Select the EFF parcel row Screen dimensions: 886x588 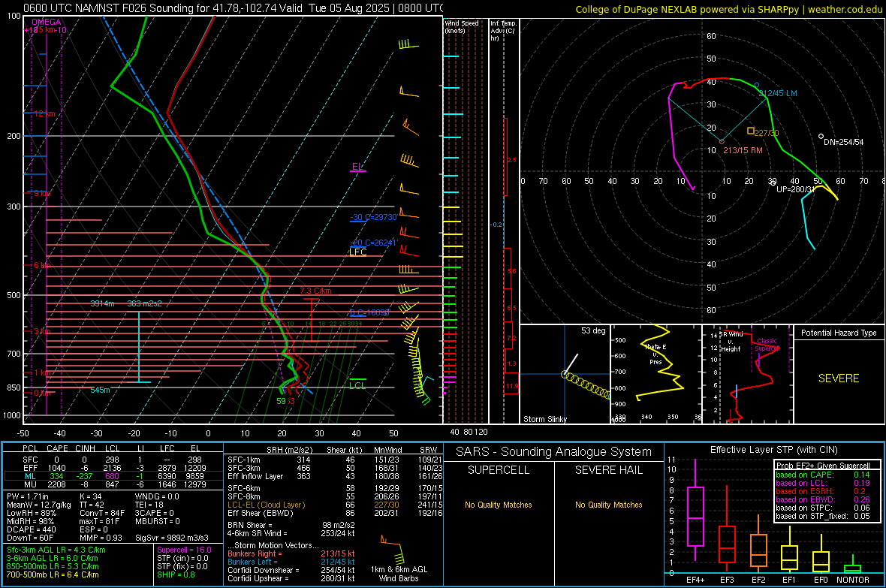click(113, 468)
